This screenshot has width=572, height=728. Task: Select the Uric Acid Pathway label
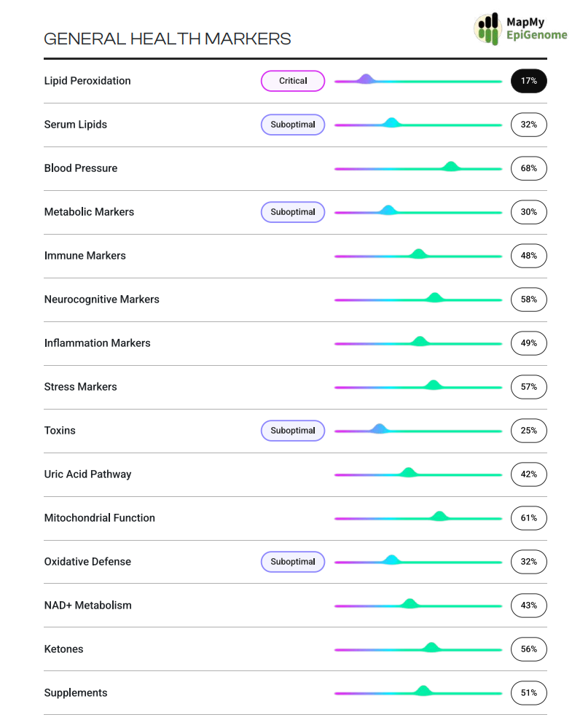tap(87, 474)
